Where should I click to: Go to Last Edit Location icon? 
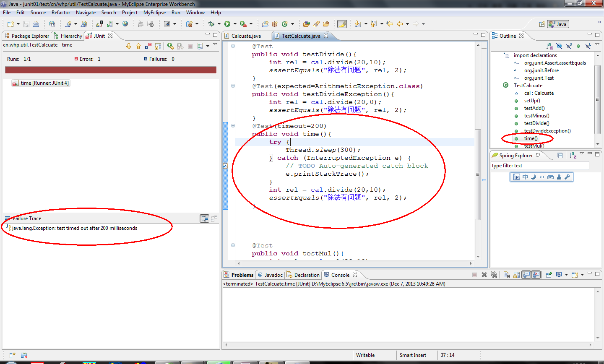pyautogui.click(x=390, y=24)
